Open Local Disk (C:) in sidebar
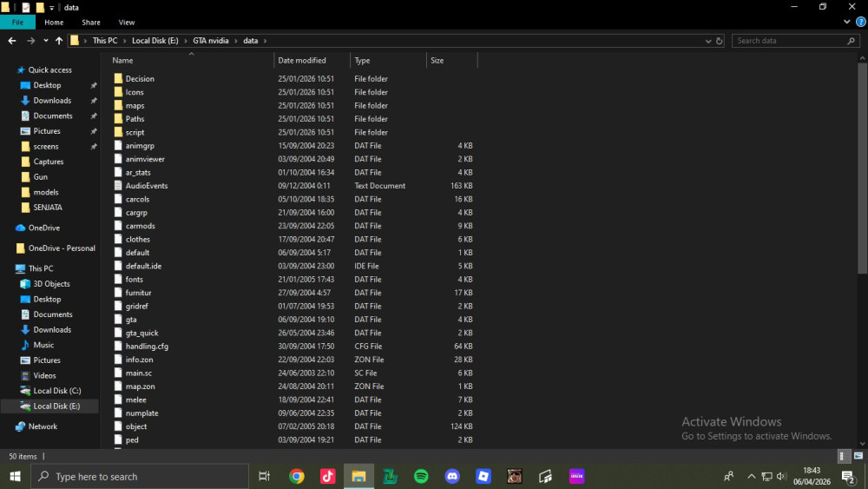 point(57,391)
